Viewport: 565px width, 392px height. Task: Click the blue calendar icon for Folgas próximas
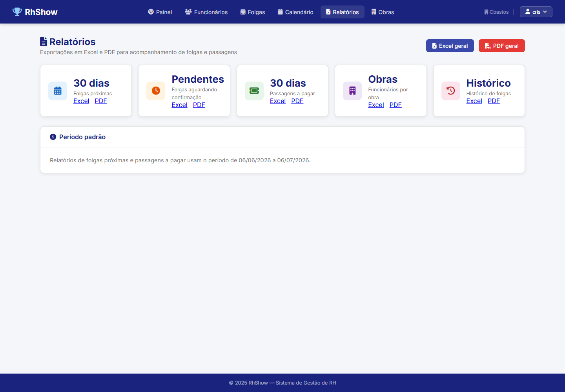pyautogui.click(x=58, y=91)
